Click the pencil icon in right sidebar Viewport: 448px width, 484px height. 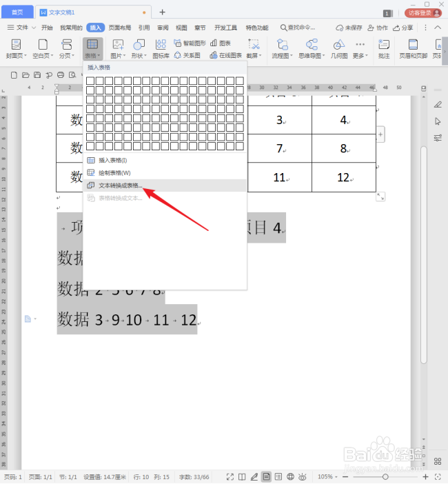[x=438, y=105]
